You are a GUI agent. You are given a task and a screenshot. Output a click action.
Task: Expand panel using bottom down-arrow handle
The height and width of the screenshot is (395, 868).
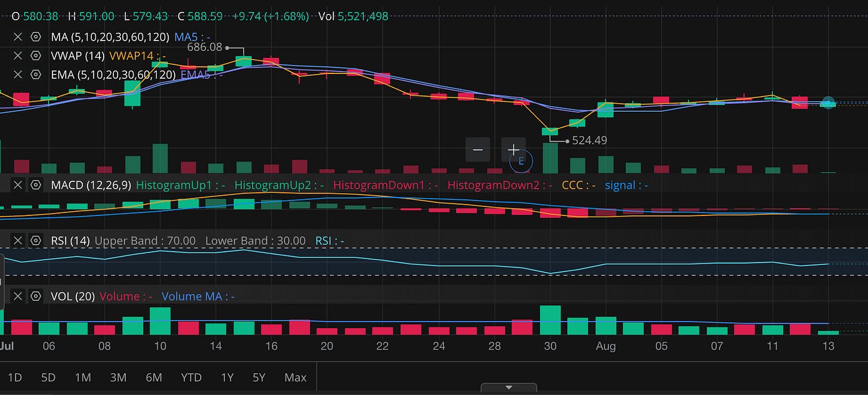509,388
